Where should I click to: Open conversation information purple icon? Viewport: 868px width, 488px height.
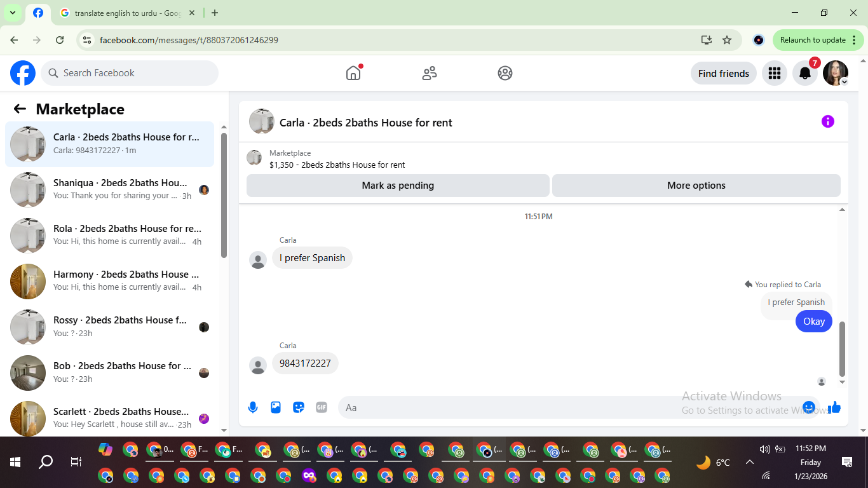(827, 121)
